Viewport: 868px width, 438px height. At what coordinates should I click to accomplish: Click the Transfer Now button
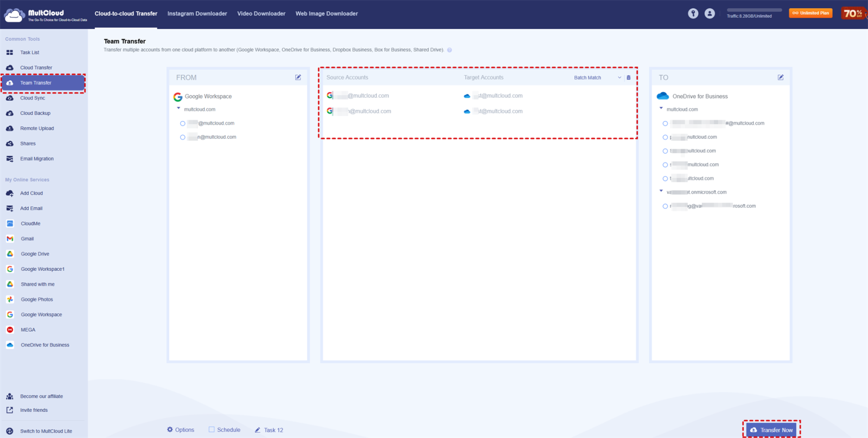pyautogui.click(x=771, y=430)
